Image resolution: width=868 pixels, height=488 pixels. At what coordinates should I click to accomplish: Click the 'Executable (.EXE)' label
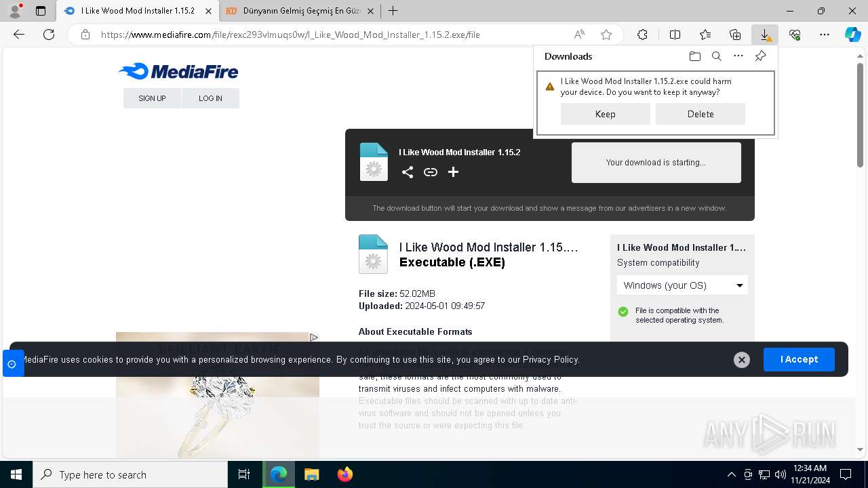(x=452, y=262)
